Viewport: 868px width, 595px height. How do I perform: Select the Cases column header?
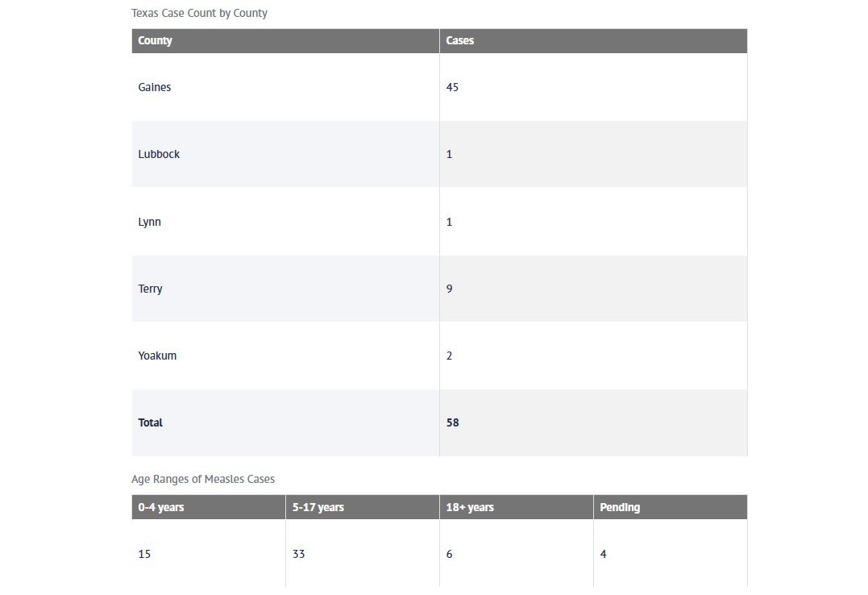click(460, 40)
